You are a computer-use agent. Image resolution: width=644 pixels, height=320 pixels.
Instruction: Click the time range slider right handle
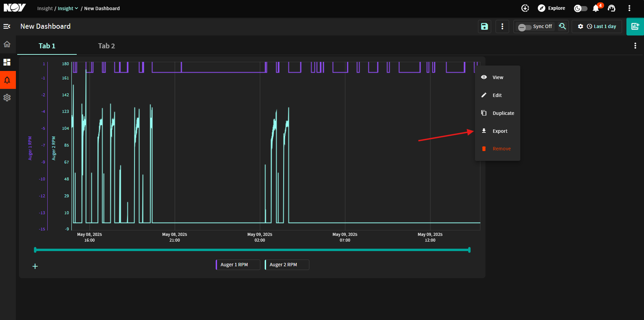(469, 250)
